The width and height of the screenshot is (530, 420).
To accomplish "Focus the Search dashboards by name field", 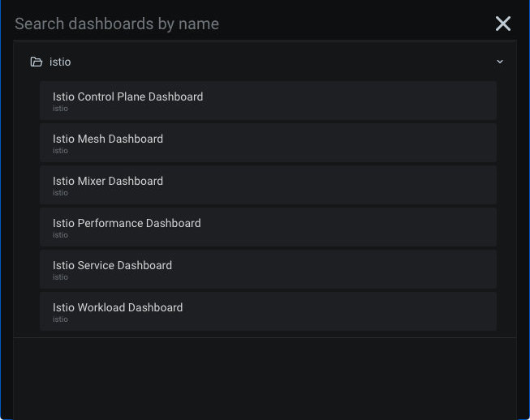I will pos(243,24).
